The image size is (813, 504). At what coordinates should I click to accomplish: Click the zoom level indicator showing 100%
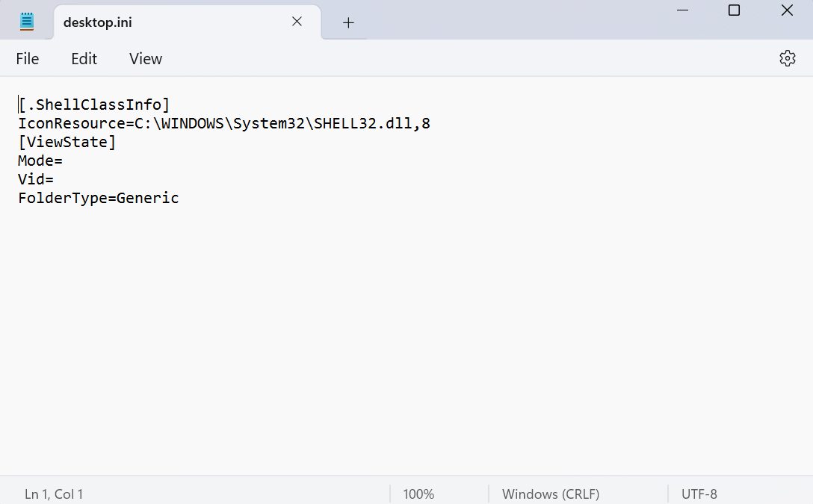coord(418,494)
